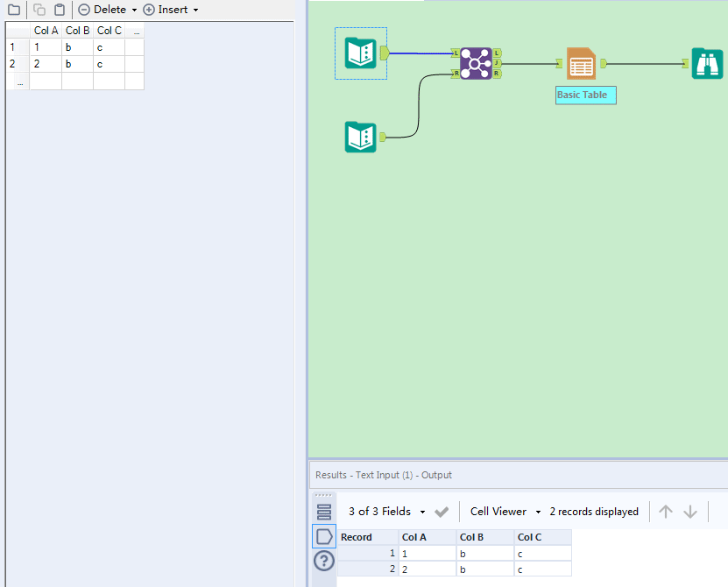Click the green checkmark apply icon in Results

pos(442,511)
